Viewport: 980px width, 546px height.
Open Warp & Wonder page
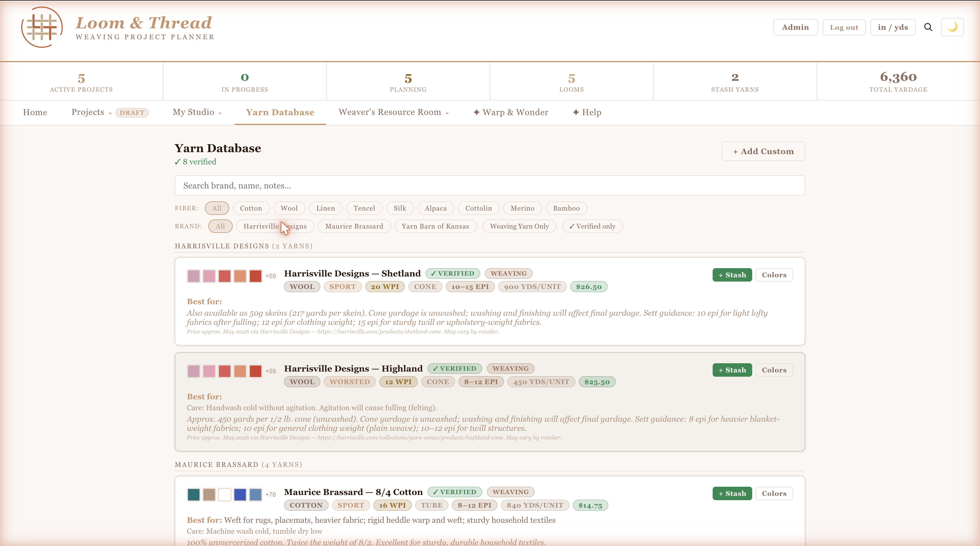click(x=511, y=112)
